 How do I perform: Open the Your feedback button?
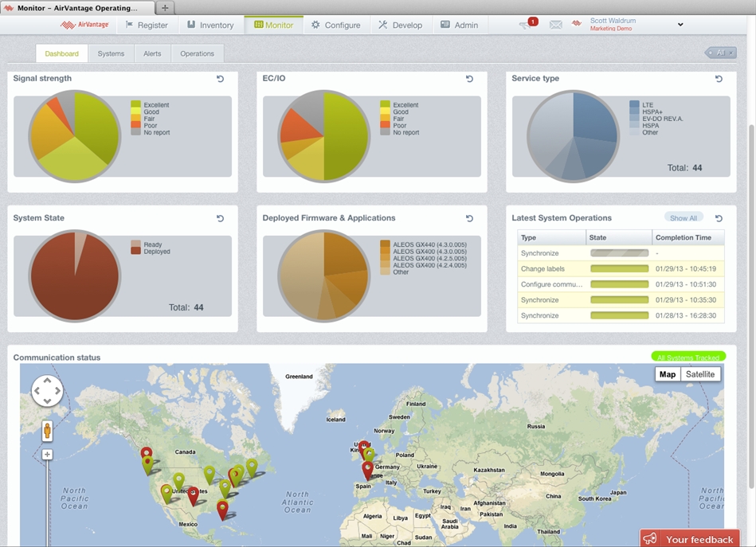click(x=690, y=539)
